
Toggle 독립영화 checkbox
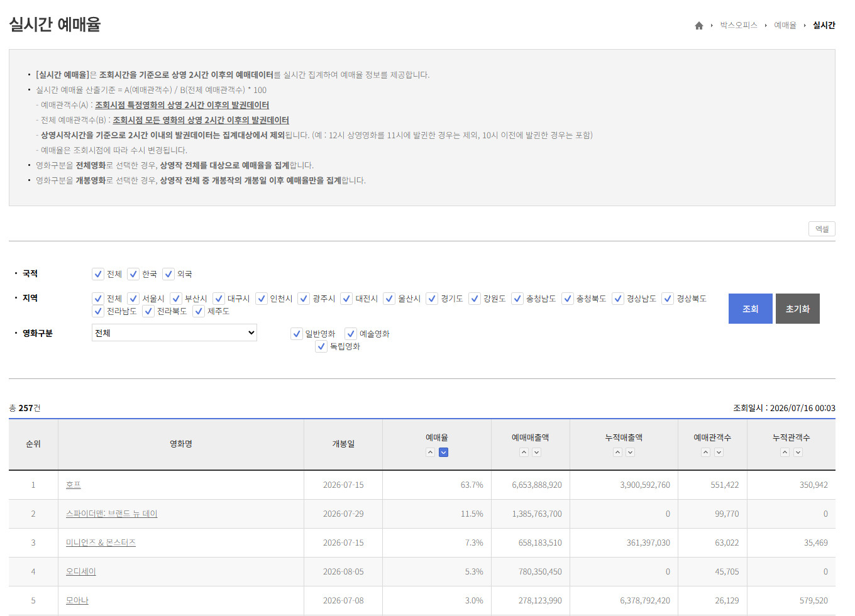click(321, 346)
